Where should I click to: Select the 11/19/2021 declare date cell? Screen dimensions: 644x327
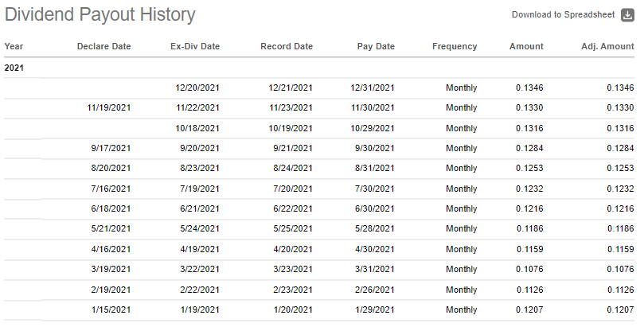point(109,108)
